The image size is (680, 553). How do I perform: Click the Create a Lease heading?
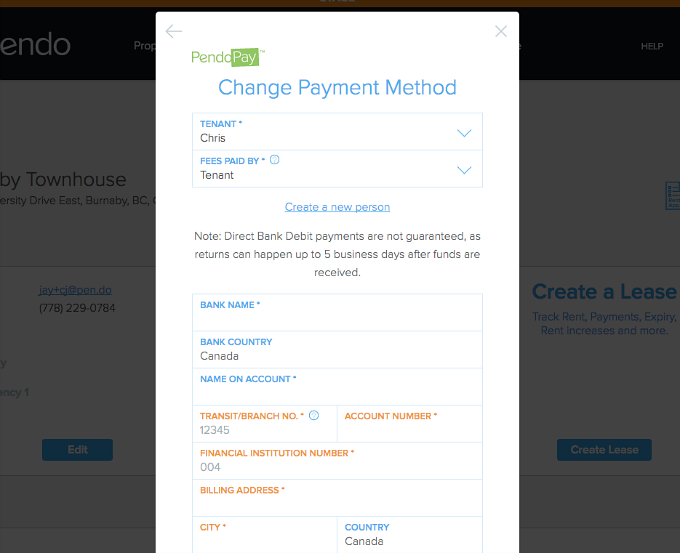point(604,291)
